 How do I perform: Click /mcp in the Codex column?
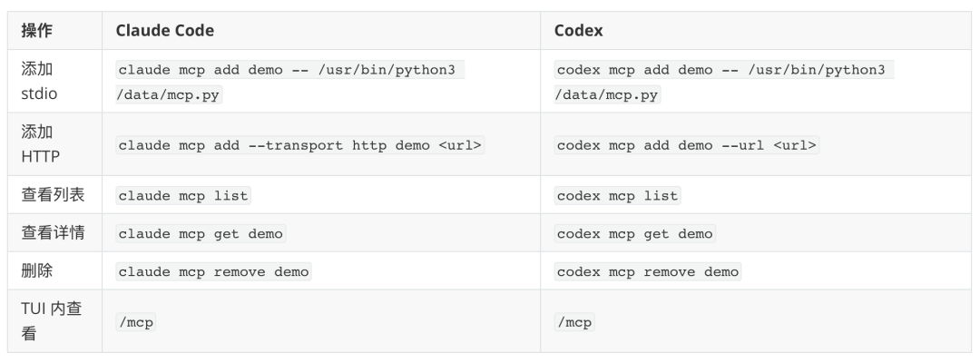pyautogui.click(x=573, y=322)
